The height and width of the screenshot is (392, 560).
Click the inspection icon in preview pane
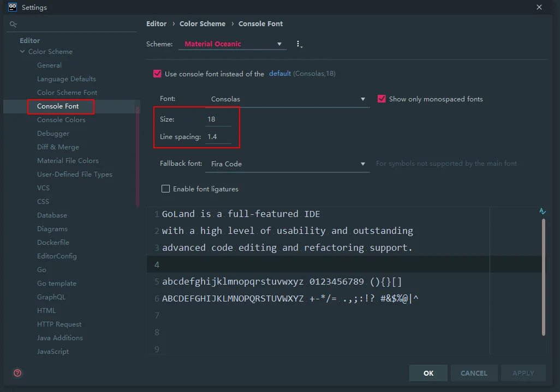[x=543, y=211]
